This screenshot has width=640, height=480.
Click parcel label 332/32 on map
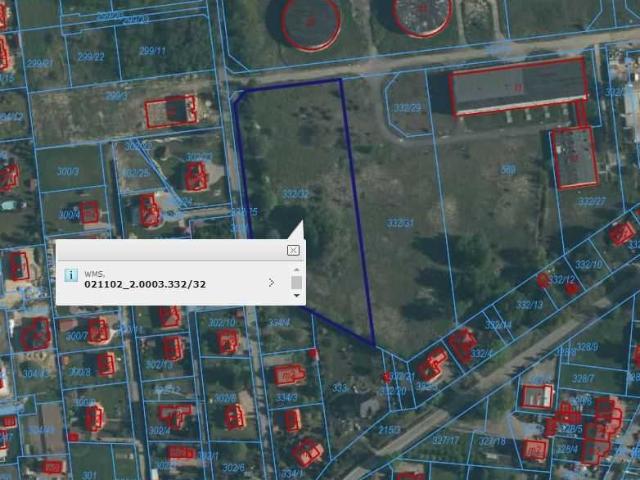[296, 193]
